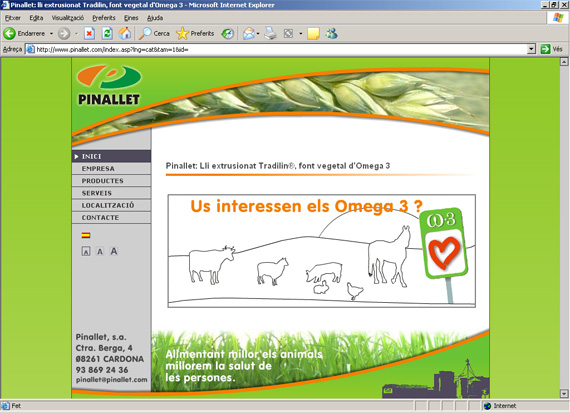
Task: Click the text '08261 CARDONA'
Action: click(x=110, y=359)
